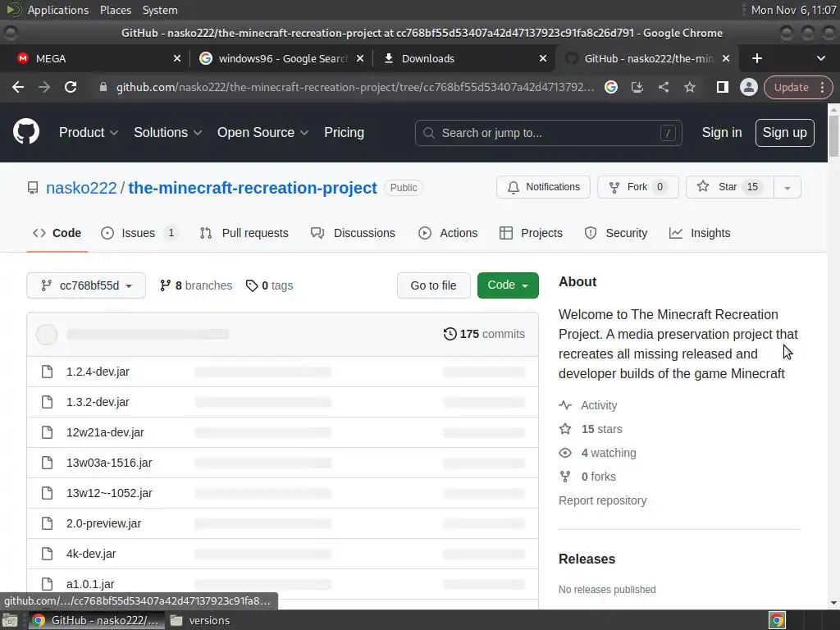Open the Chrome profile avatar
Viewport: 840px width, 630px height.
click(748, 87)
